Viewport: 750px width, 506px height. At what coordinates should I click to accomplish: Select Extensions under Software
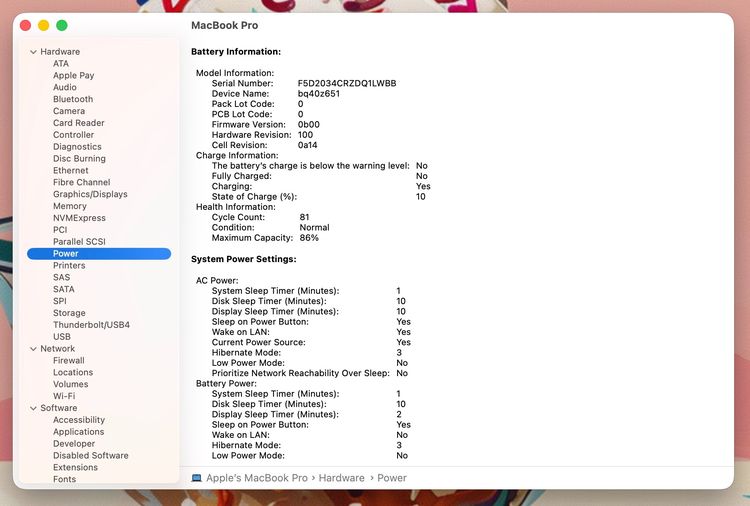75,467
